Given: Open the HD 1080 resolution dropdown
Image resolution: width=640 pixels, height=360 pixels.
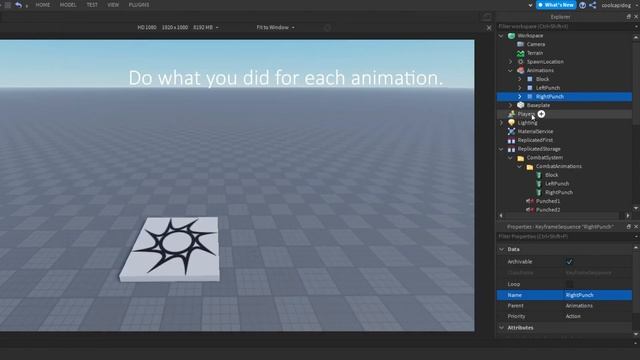Looking at the screenshot, I should pos(178,27).
